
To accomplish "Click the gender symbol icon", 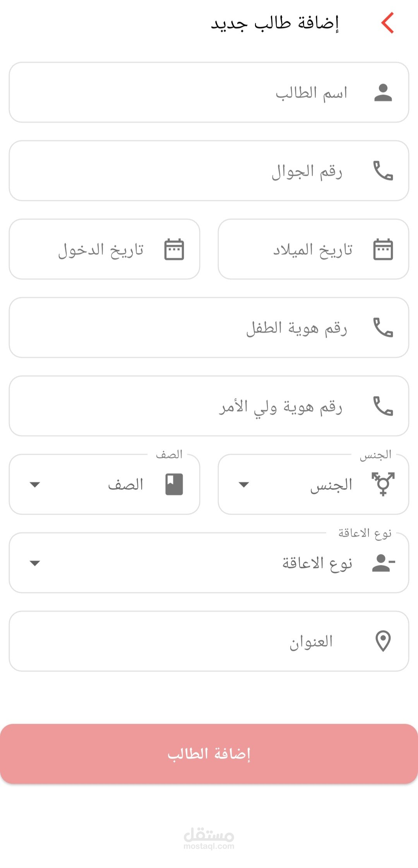I will pos(383,484).
